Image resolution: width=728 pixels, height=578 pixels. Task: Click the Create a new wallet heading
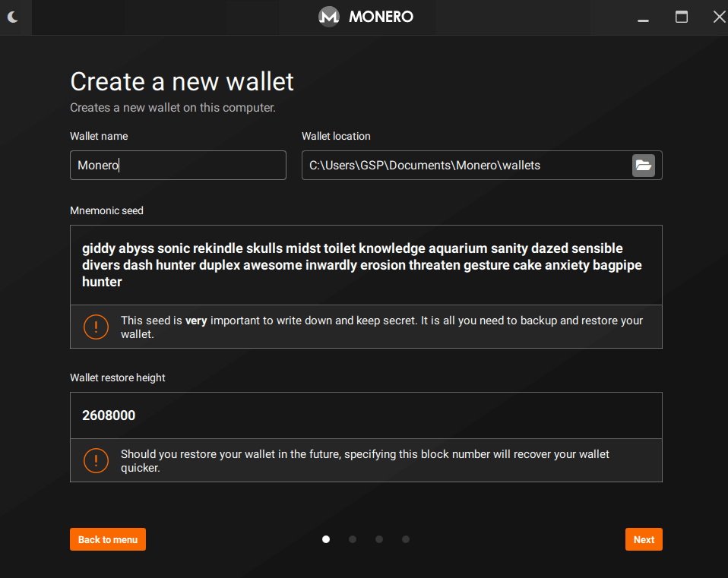point(182,81)
